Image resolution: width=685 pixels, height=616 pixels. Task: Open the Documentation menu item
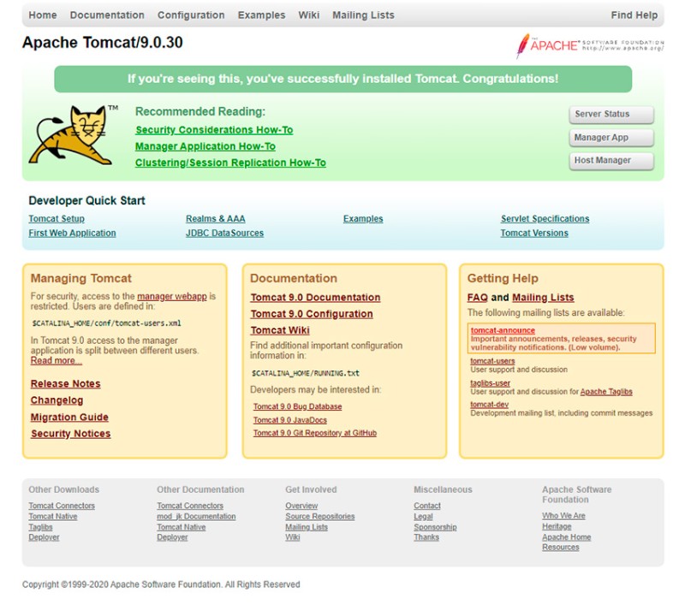point(106,15)
